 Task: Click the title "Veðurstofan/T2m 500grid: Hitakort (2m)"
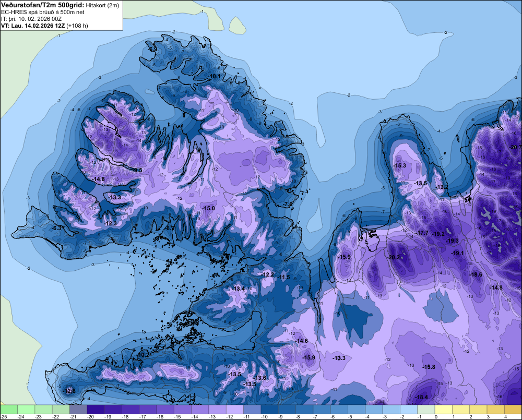(x=60, y=5)
